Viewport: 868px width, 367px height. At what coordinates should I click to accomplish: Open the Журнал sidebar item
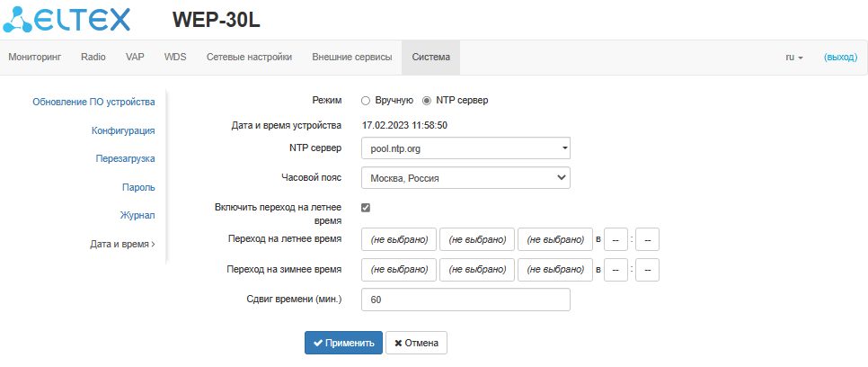[137, 215]
